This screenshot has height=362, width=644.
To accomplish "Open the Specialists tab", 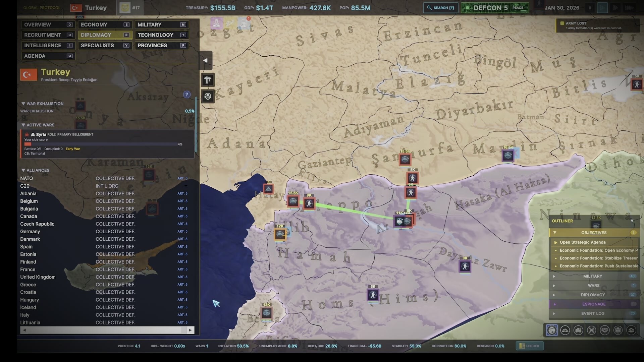I will (105, 45).
